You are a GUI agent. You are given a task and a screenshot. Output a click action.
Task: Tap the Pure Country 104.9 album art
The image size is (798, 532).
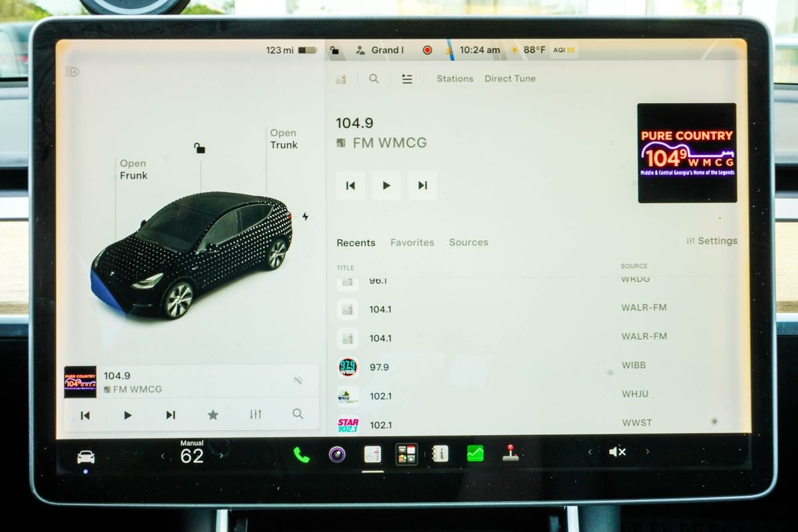(x=687, y=153)
